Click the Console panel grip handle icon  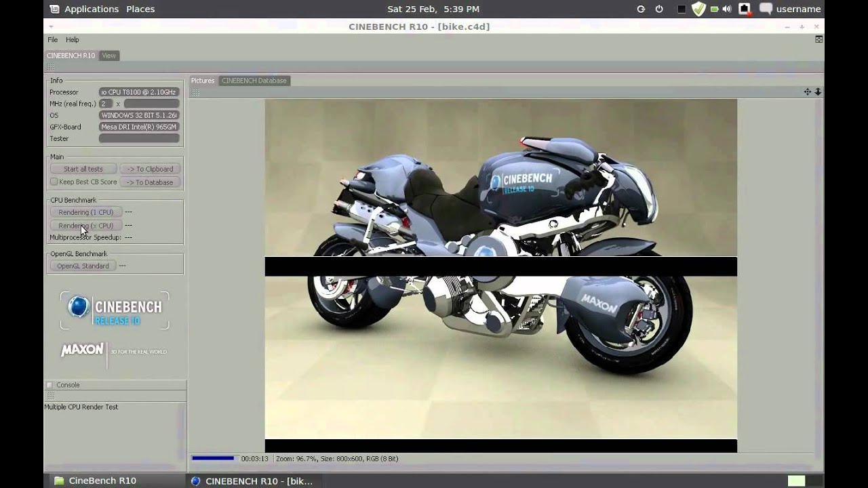click(50, 395)
